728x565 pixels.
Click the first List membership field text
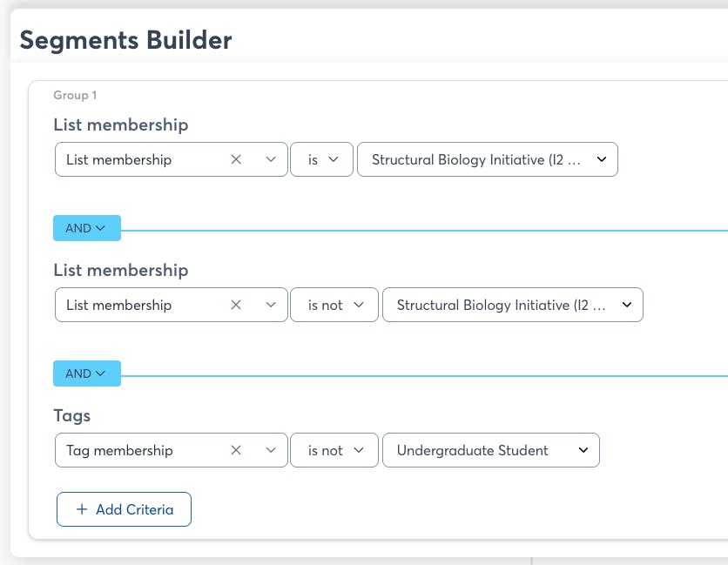pyautogui.click(x=119, y=160)
